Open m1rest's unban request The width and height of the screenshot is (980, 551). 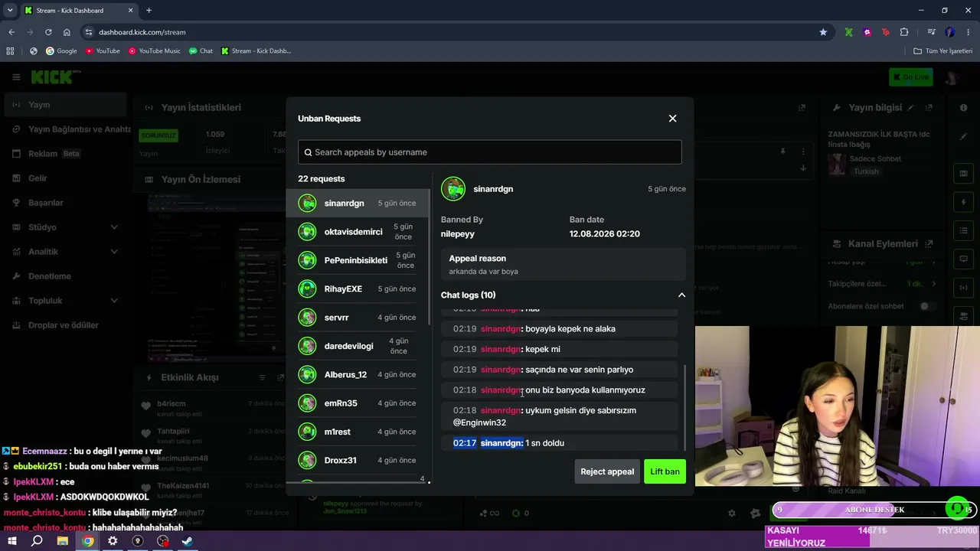358,432
